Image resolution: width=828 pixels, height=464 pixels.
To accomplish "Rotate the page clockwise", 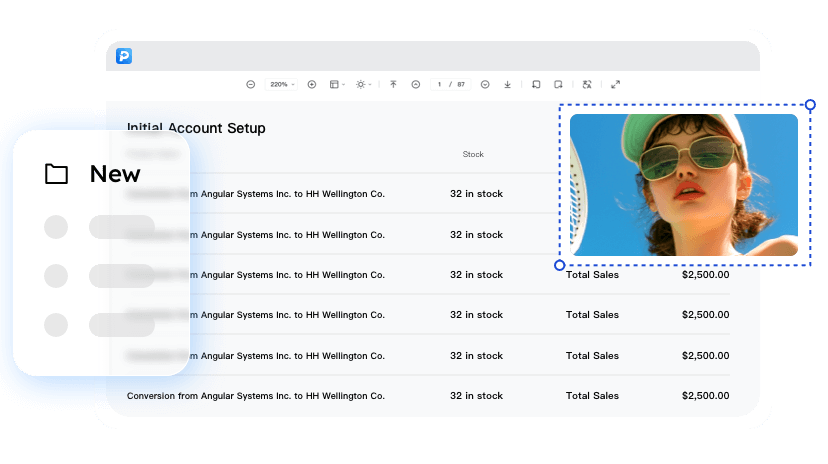I will point(558,85).
